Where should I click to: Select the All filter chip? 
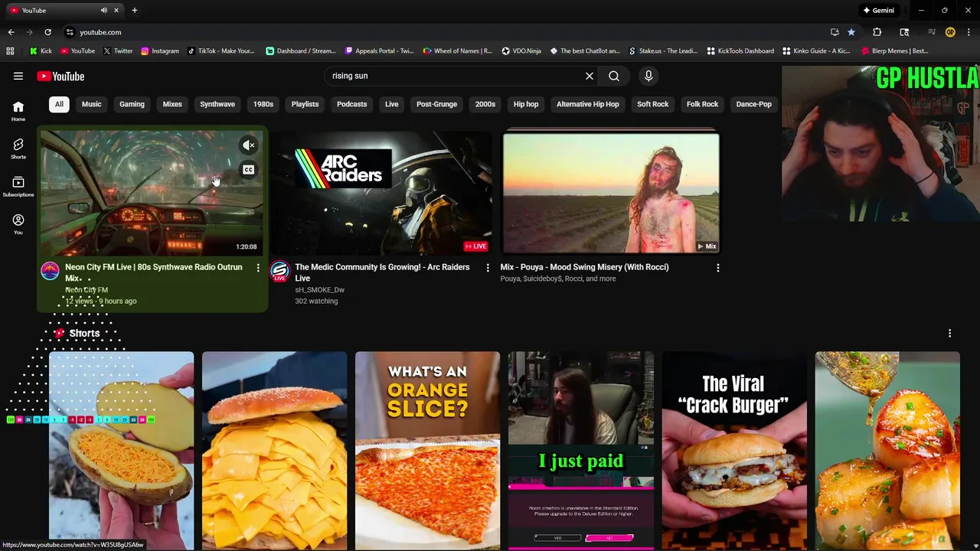click(59, 104)
